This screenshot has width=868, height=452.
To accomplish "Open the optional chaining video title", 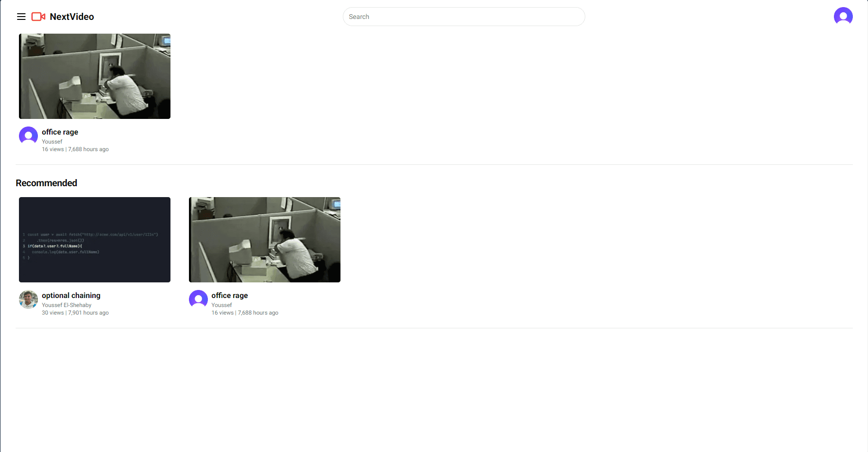I will [71, 296].
